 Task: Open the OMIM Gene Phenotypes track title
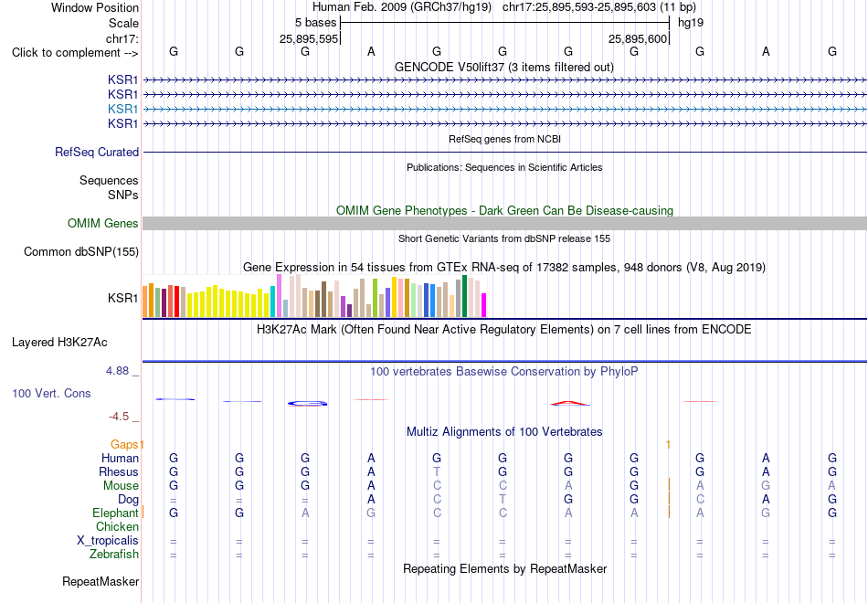[504, 210]
